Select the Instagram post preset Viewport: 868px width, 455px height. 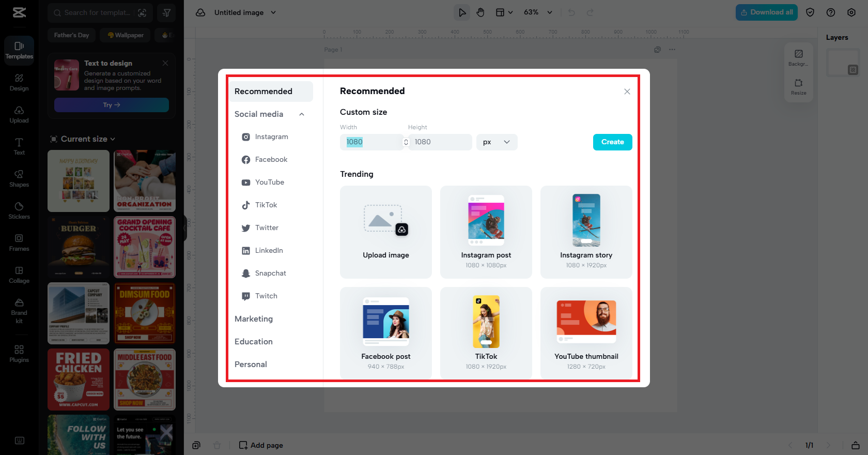[486, 232]
